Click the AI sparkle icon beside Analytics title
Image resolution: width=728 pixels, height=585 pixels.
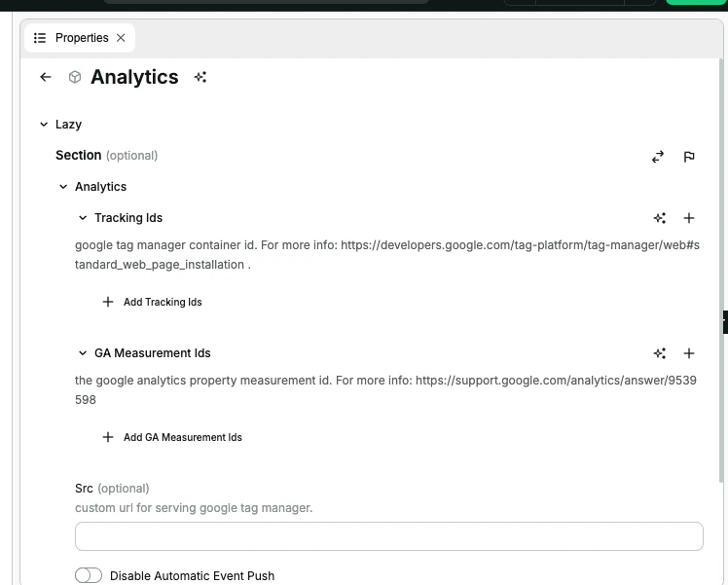point(200,77)
